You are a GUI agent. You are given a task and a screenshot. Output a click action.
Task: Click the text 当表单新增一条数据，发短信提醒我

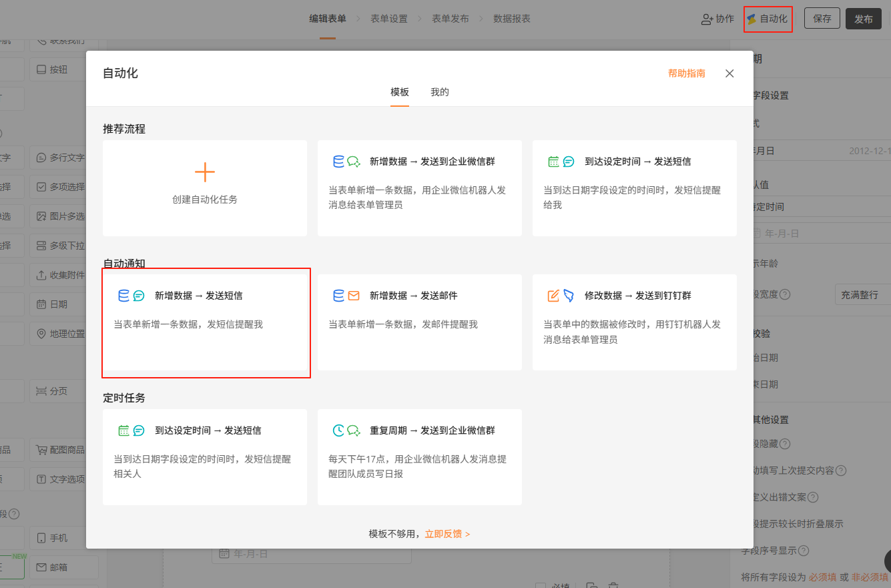[188, 324]
